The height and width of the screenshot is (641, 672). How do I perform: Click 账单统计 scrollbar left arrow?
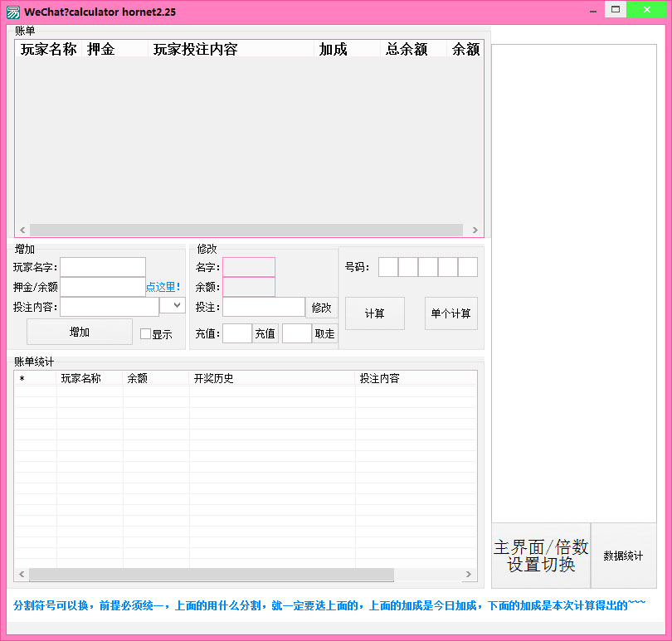point(22,574)
